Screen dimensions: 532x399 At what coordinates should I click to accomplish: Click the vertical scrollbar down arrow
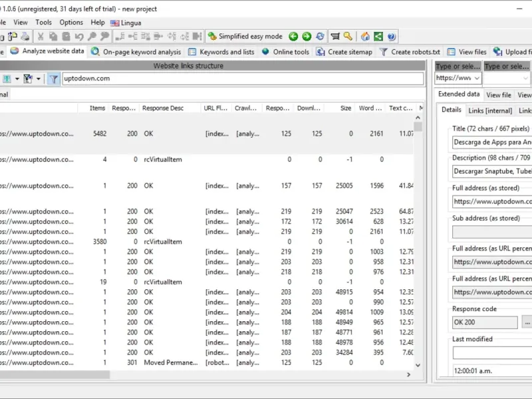click(418, 365)
